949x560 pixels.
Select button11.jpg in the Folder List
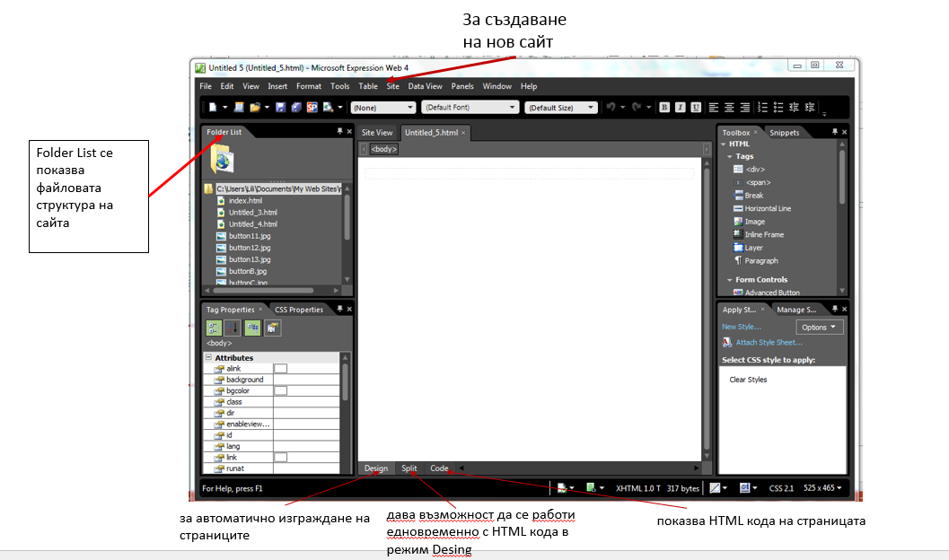[x=250, y=236]
